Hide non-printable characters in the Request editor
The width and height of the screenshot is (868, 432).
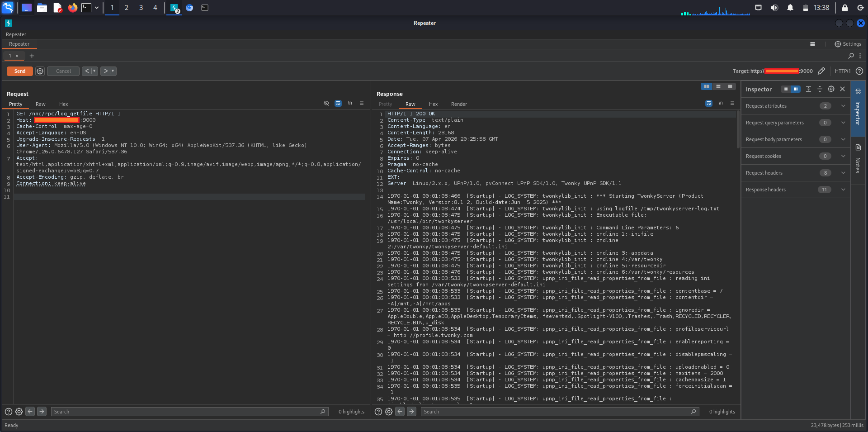[326, 103]
